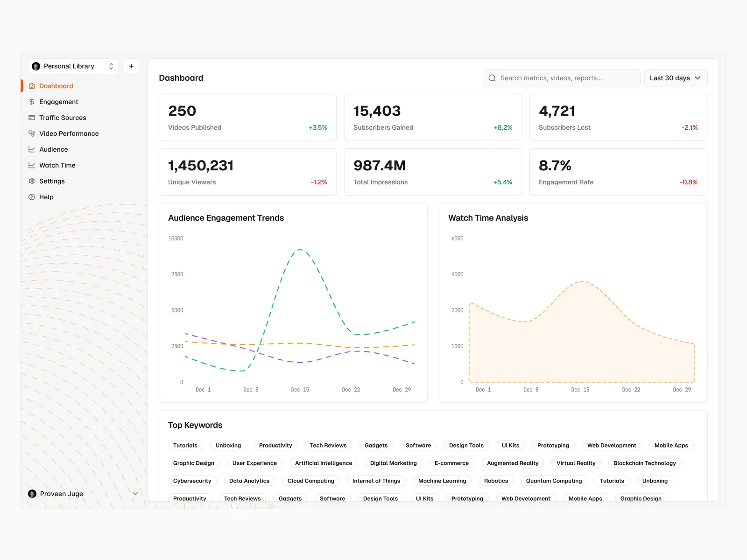This screenshot has width=747, height=560.
Task: Click the Help question mark icon
Action: [x=32, y=197]
